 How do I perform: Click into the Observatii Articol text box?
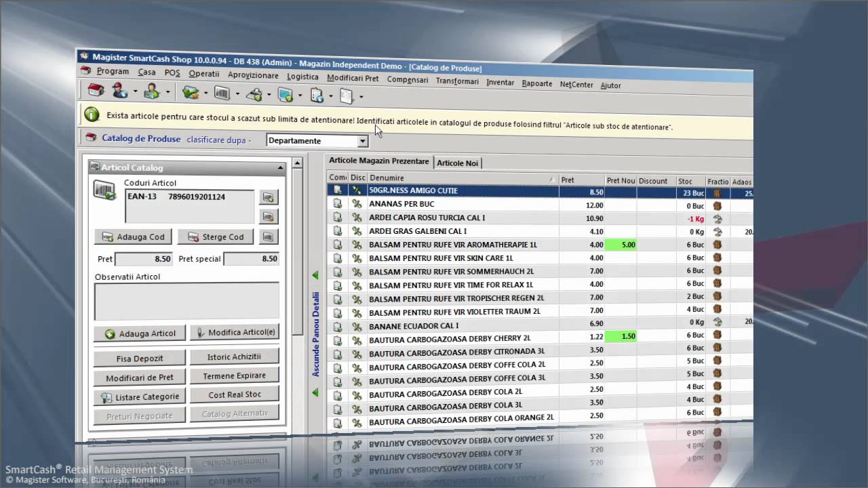pos(186,301)
